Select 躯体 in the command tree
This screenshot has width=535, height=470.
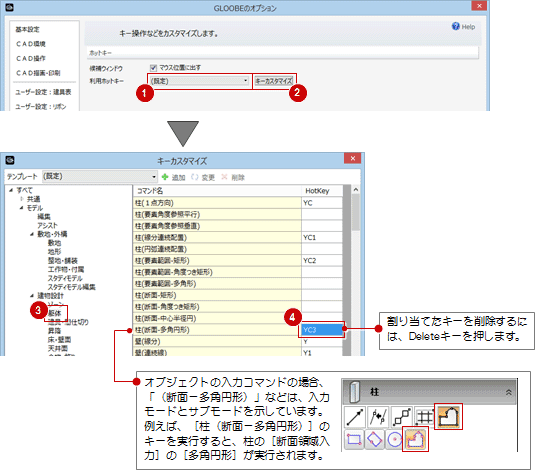pos(55,313)
